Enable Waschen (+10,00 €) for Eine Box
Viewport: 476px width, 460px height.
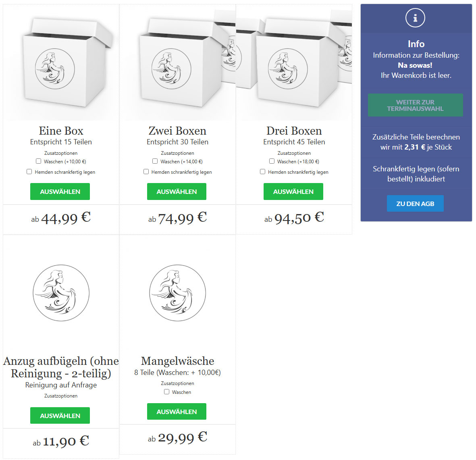[x=39, y=161]
